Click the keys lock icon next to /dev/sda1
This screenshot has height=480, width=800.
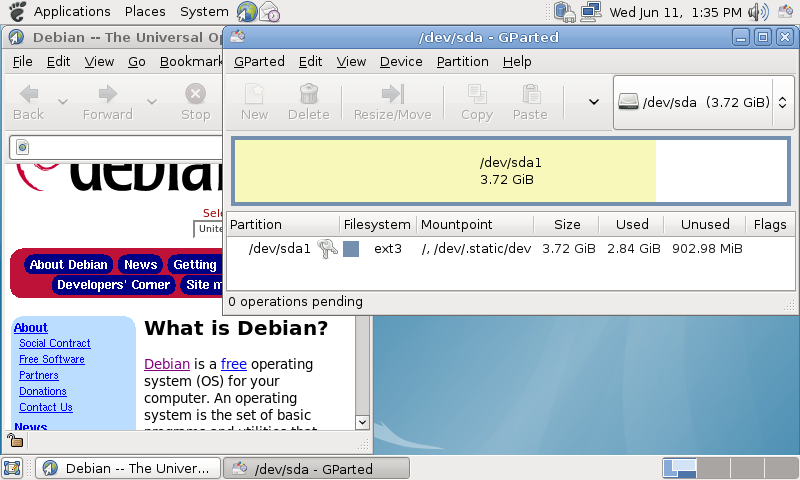327,249
